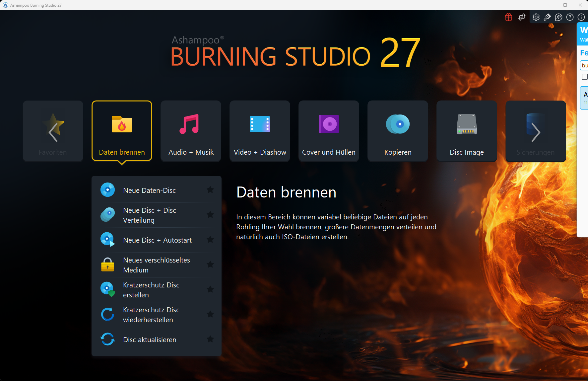The height and width of the screenshot is (381, 588).
Task: Open the red gift offers icon
Action: tap(508, 17)
